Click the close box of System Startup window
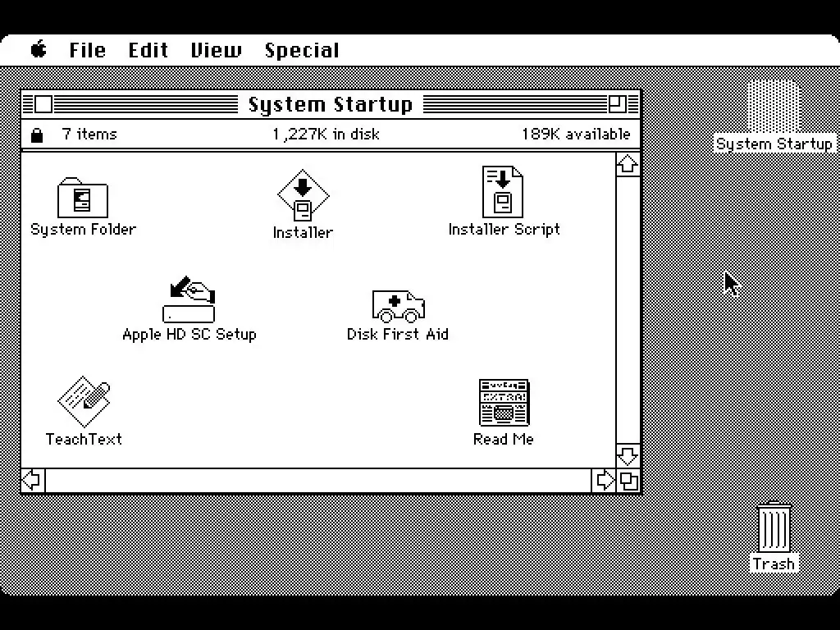Image resolution: width=840 pixels, height=630 pixels. click(44, 104)
